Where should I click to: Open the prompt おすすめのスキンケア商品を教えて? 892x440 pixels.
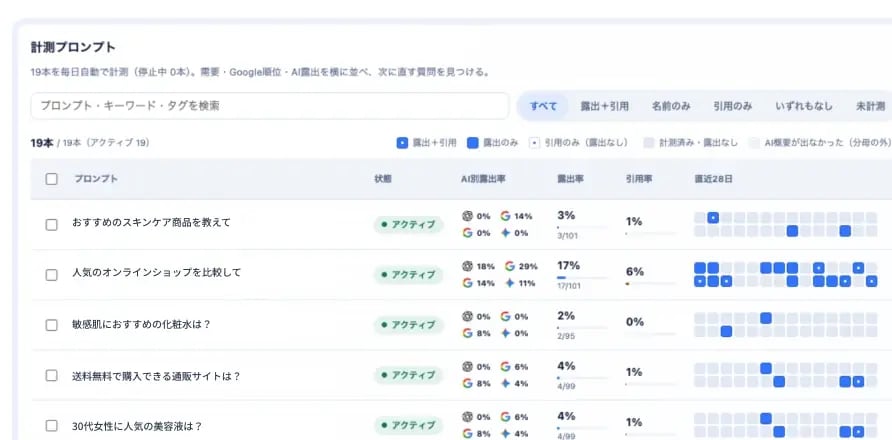click(x=151, y=223)
